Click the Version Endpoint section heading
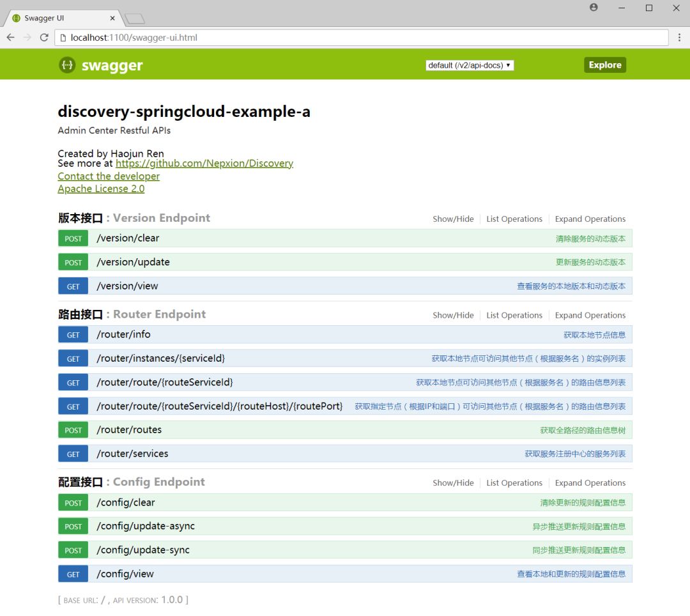Screen dimensions: 690x616 (x=134, y=218)
